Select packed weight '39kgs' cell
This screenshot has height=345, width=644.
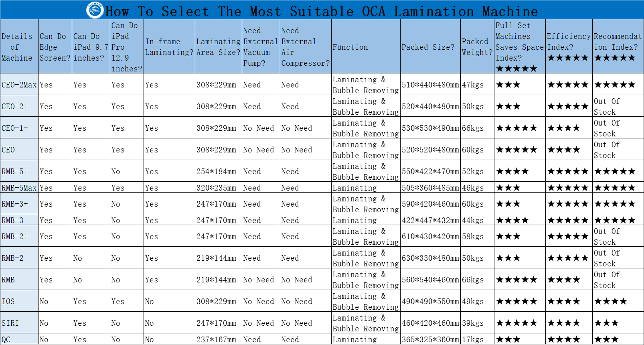[477, 323]
